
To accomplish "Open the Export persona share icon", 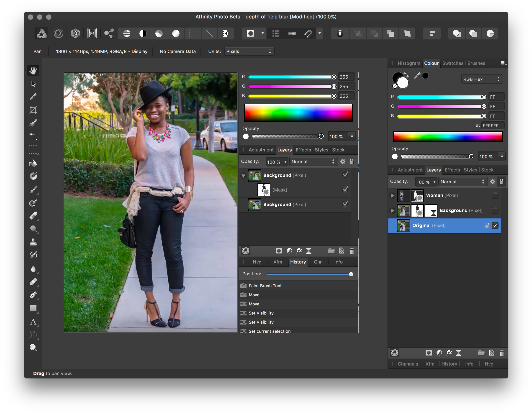I will pyautogui.click(x=109, y=33).
